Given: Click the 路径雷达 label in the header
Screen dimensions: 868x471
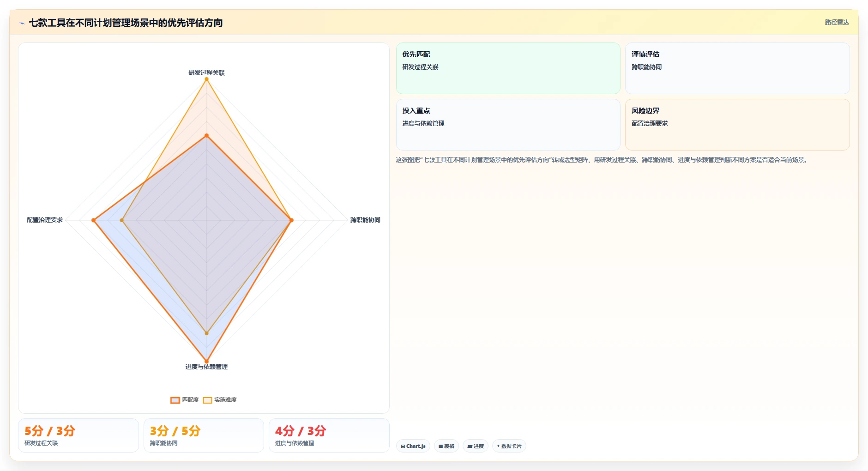Looking at the screenshot, I should point(837,22).
